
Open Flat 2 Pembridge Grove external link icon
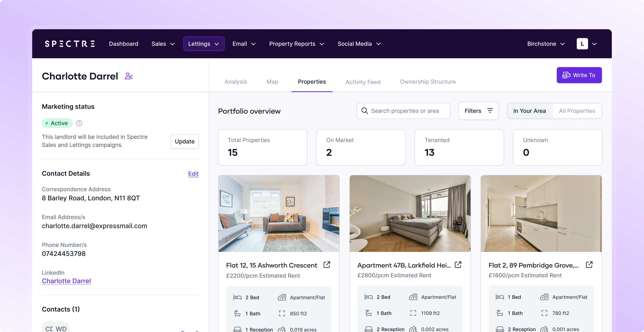(589, 265)
